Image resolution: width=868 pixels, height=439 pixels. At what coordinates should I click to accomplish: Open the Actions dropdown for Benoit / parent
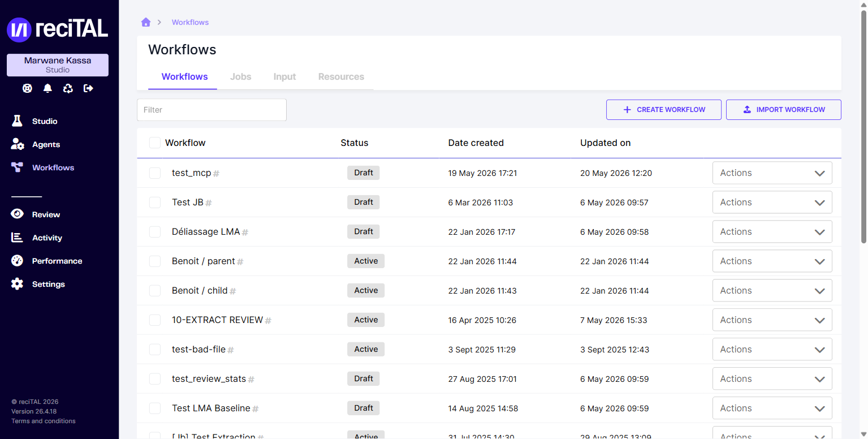point(772,261)
